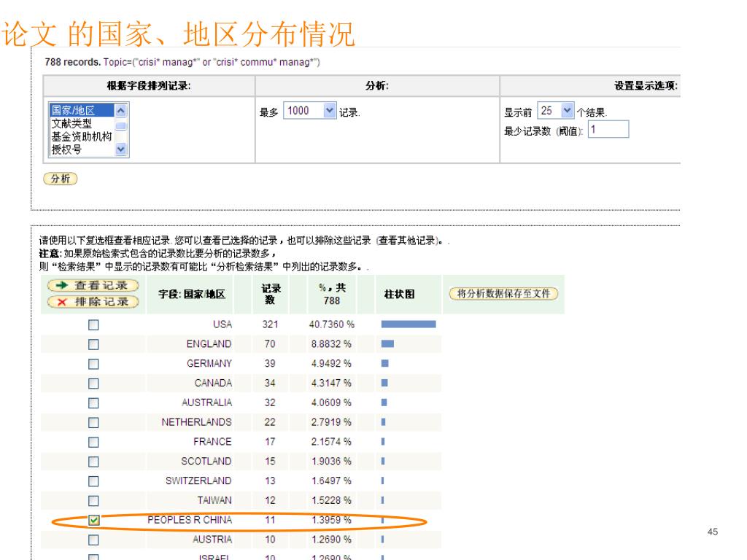This screenshot has height=560, width=747.
Task: Click the FRANCE country name
Action: (x=212, y=441)
